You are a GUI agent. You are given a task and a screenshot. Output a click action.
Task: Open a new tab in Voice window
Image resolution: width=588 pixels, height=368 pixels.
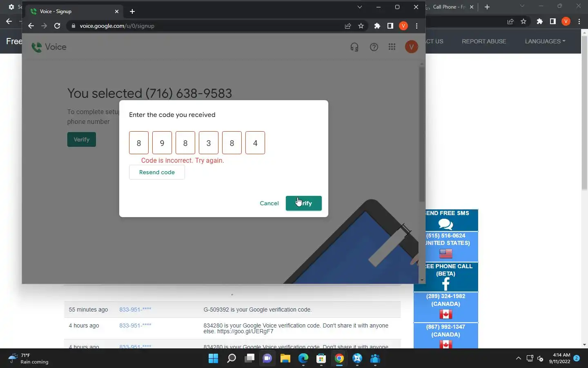point(132,11)
